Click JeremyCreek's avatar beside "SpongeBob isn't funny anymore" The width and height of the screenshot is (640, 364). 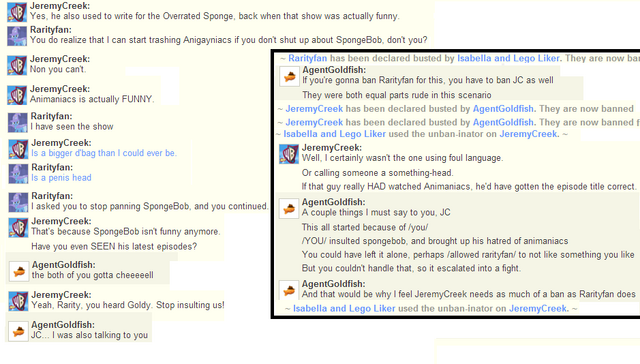click(18, 227)
